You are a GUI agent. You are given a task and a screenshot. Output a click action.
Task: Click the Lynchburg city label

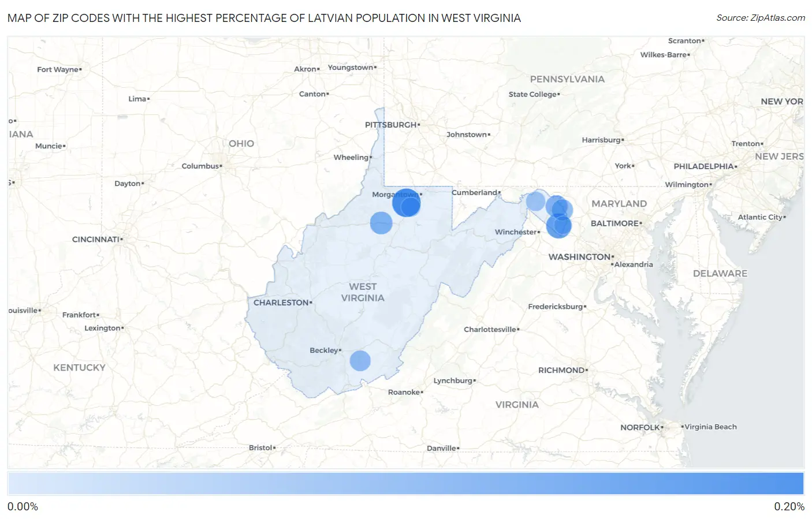(x=453, y=381)
